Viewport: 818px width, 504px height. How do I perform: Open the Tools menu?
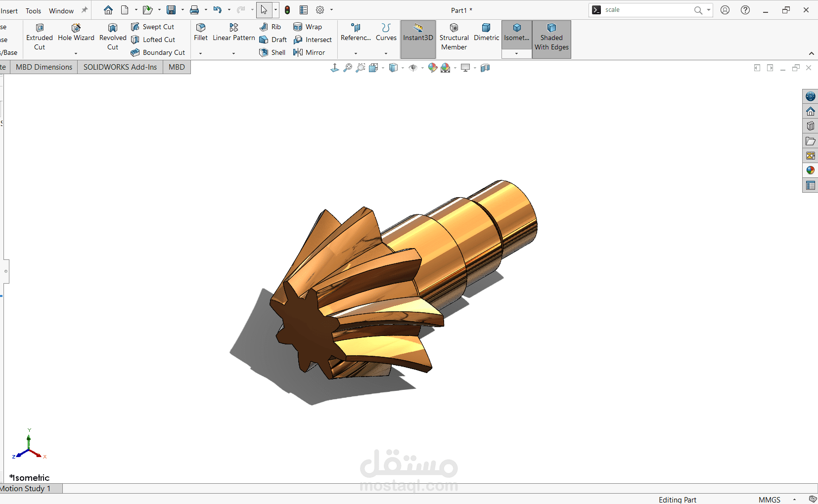[x=33, y=11]
